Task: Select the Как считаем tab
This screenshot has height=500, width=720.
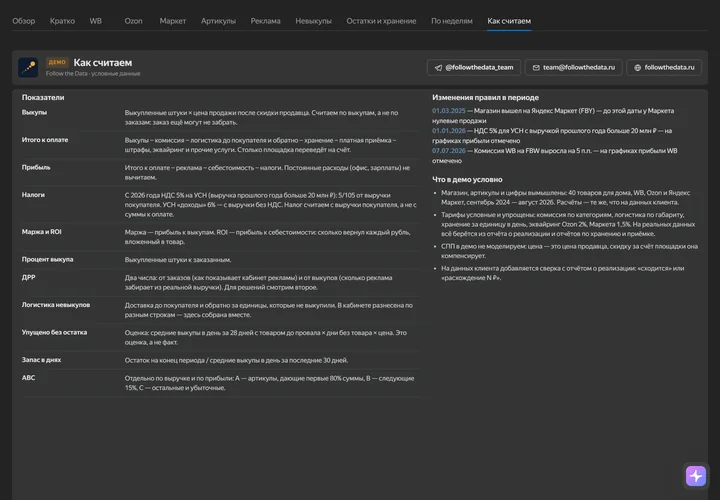Action: (509, 21)
